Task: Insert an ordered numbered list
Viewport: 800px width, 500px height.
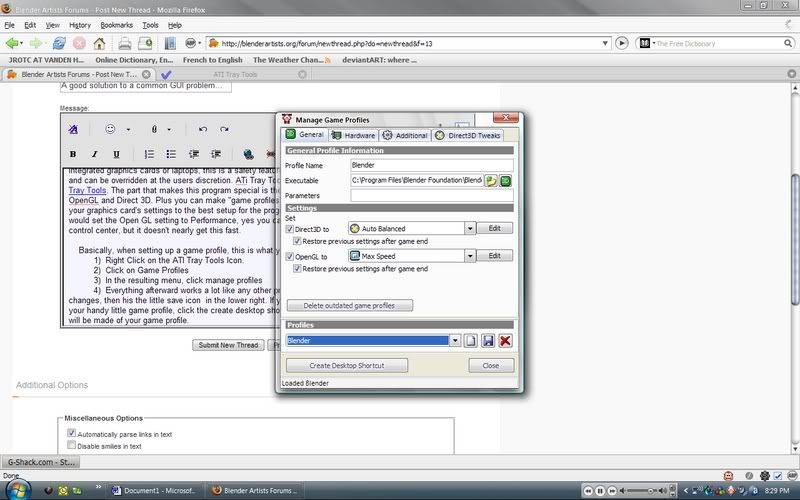Action: coord(149,154)
